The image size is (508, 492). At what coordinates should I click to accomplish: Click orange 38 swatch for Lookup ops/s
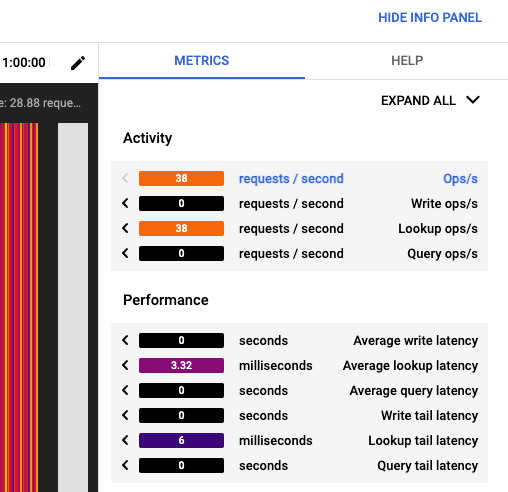click(x=181, y=228)
